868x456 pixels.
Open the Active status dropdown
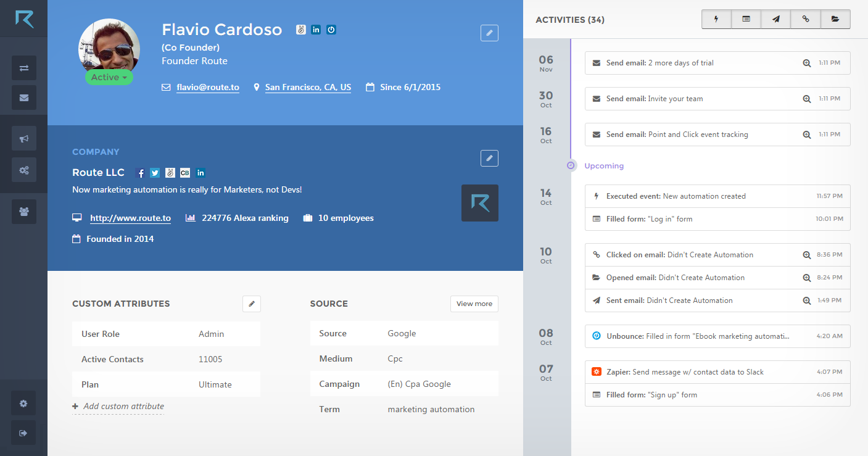(x=109, y=77)
